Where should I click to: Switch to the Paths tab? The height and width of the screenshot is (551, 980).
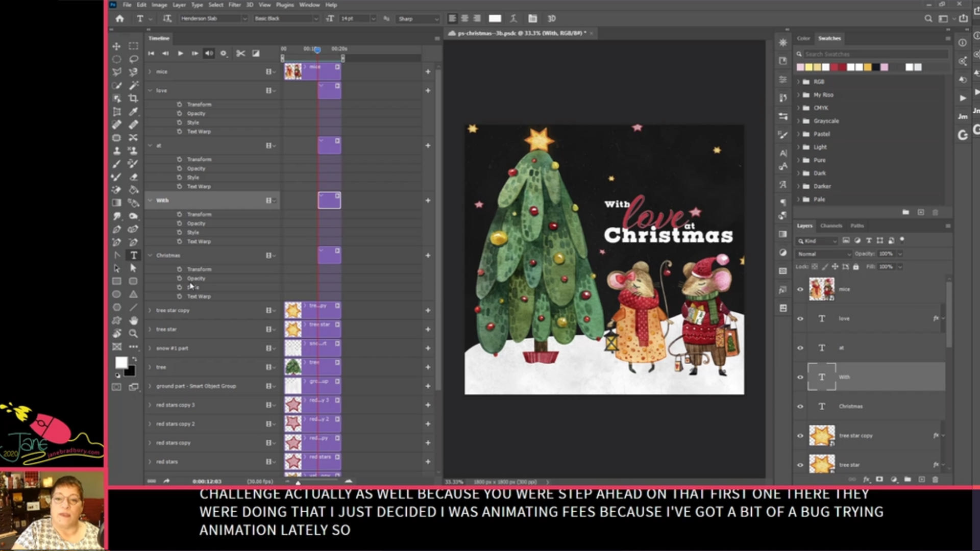(x=857, y=226)
